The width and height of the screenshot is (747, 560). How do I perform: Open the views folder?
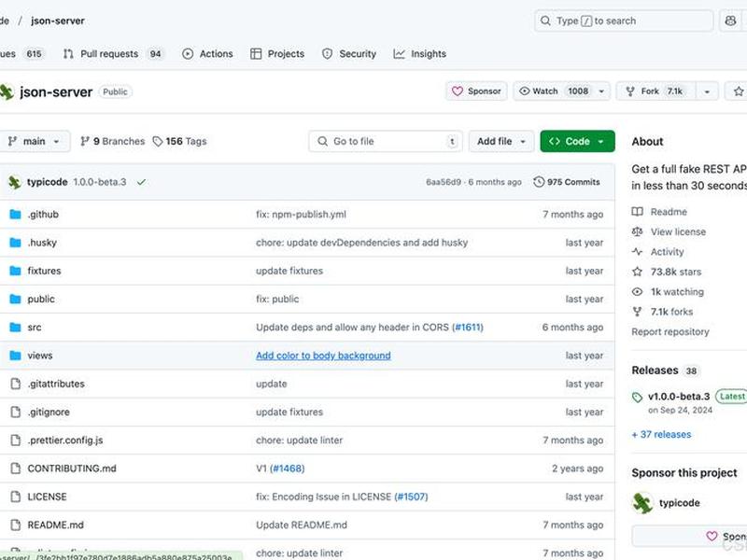pyautogui.click(x=40, y=356)
